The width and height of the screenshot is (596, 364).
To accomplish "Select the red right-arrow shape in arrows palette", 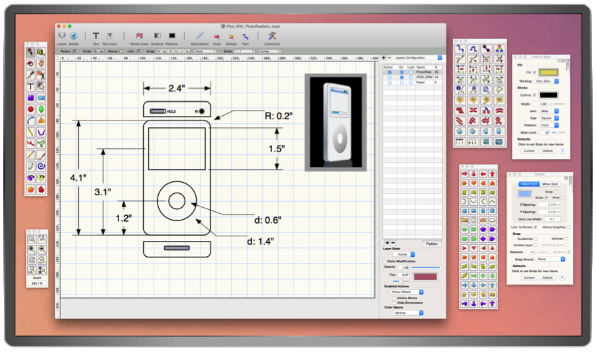I will (464, 173).
